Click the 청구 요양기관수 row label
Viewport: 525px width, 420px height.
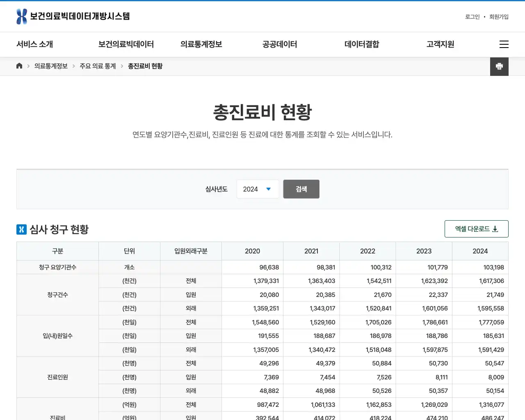tap(57, 267)
